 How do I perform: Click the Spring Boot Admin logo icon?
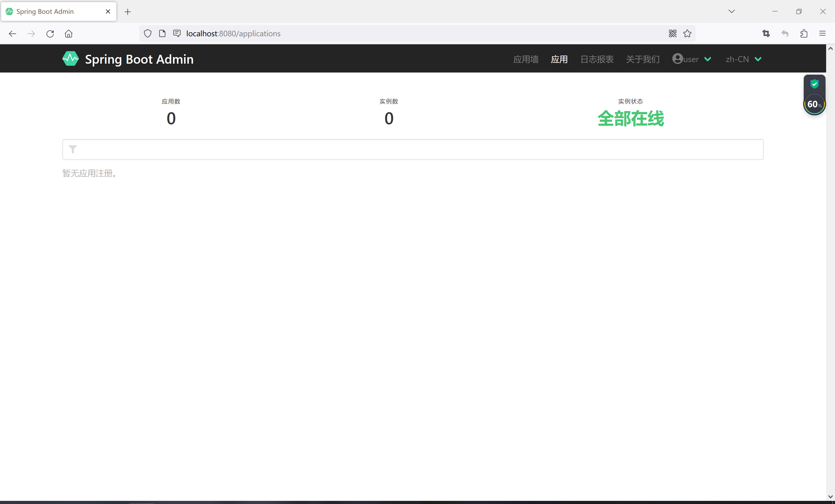tap(70, 58)
